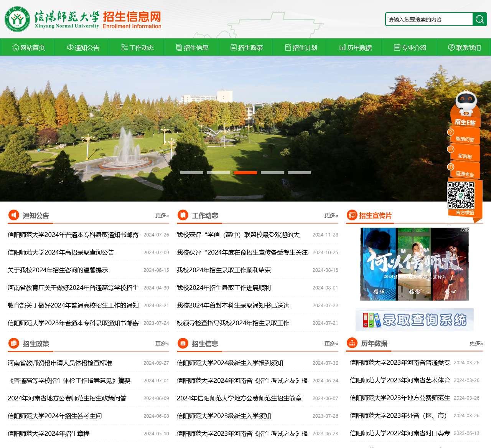491x448 pixels.
Task: Click the 历年数据 section orange icon
Action: (x=352, y=343)
